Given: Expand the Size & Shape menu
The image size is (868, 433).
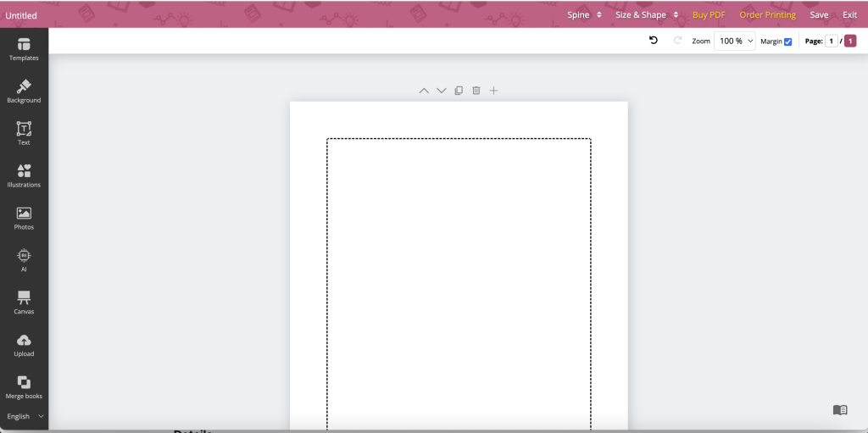Looking at the screenshot, I should (x=647, y=15).
